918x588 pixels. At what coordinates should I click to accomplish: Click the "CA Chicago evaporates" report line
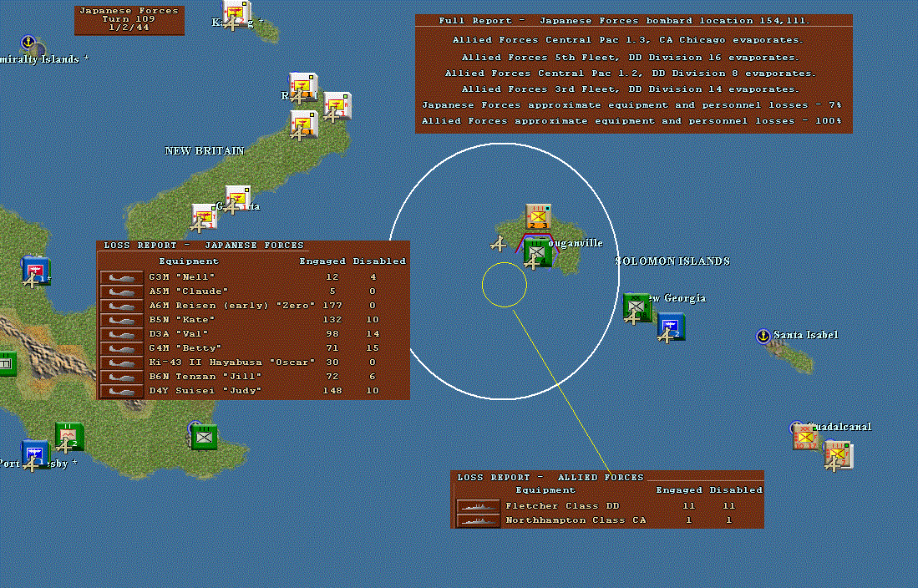(x=628, y=40)
